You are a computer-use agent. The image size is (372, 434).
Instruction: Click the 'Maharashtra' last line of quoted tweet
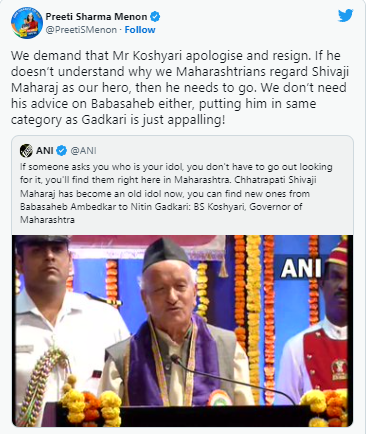pos(47,220)
